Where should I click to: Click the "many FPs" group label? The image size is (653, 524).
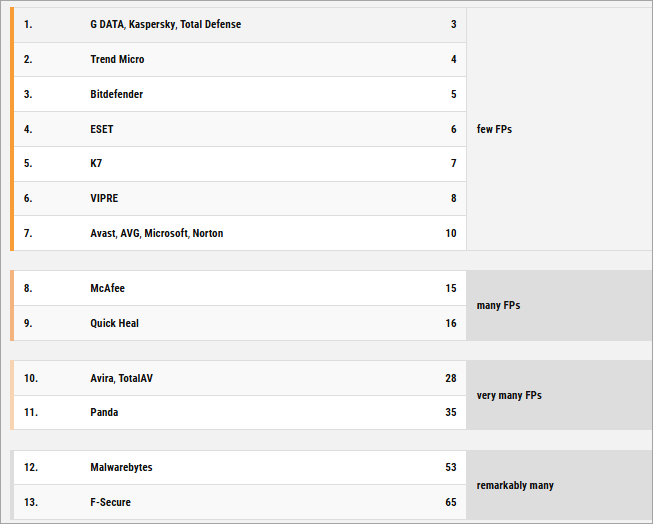(x=498, y=305)
